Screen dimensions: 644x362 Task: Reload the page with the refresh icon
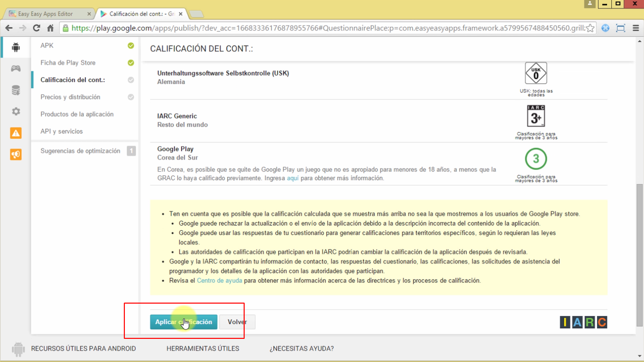coord(36,28)
